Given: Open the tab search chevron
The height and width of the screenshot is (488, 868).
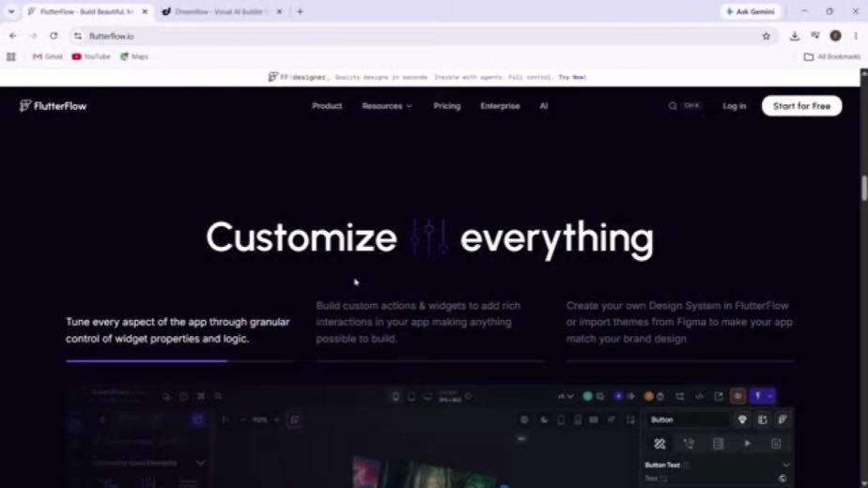Looking at the screenshot, I should [11, 11].
